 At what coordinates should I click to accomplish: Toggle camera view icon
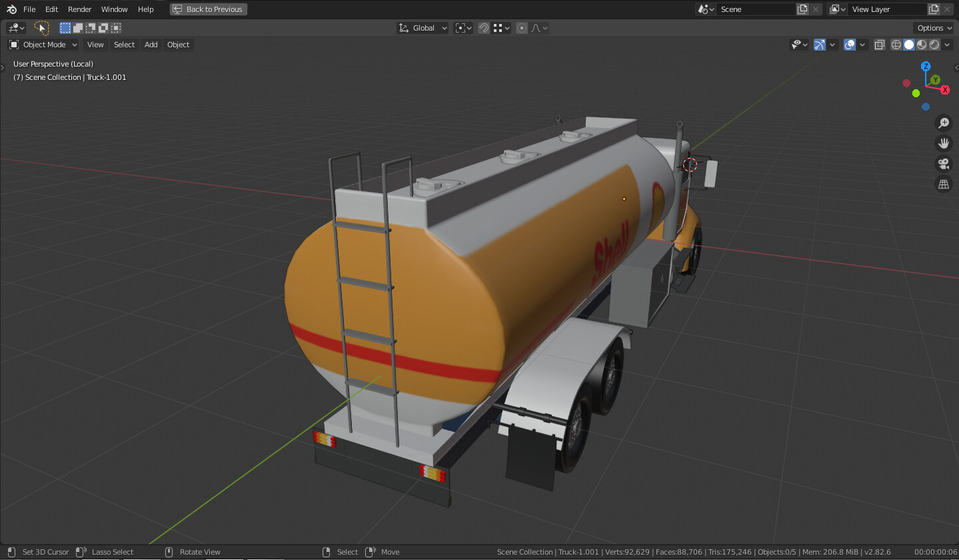point(944,164)
